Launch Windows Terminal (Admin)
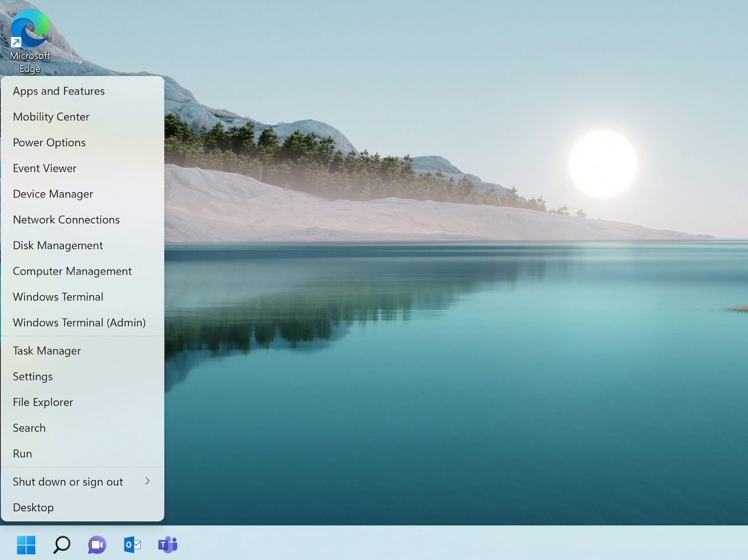Image resolution: width=748 pixels, height=560 pixels. click(79, 323)
